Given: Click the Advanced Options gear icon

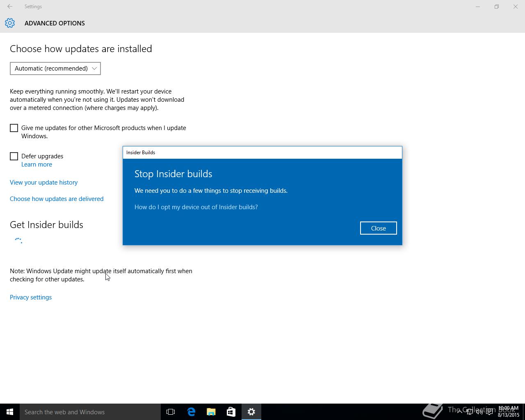Looking at the screenshot, I should pos(10,23).
